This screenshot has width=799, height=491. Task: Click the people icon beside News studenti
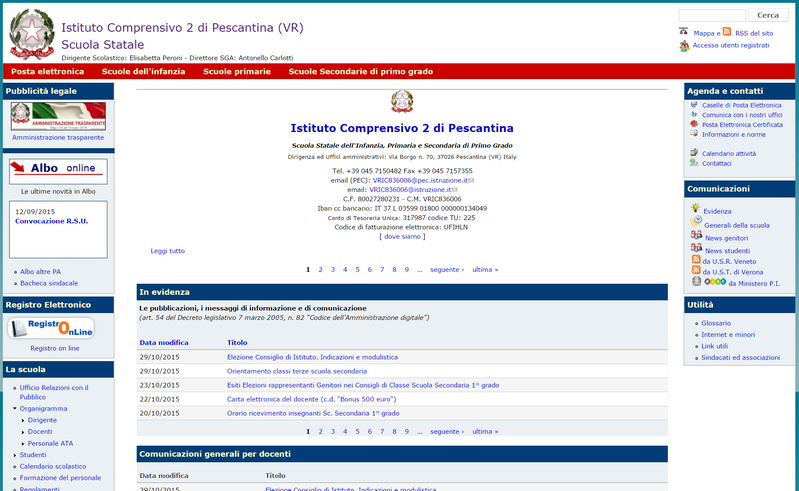coord(697,248)
